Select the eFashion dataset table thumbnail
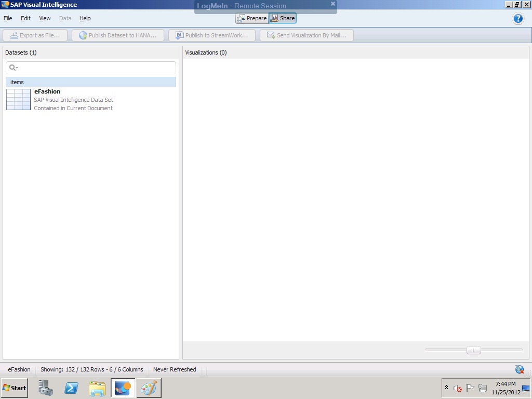The height and width of the screenshot is (399, 532). tap(18, 99)
